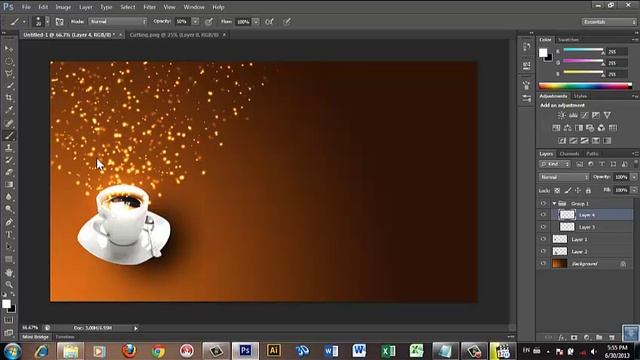Lock all for Layer 4

[588, 190]
